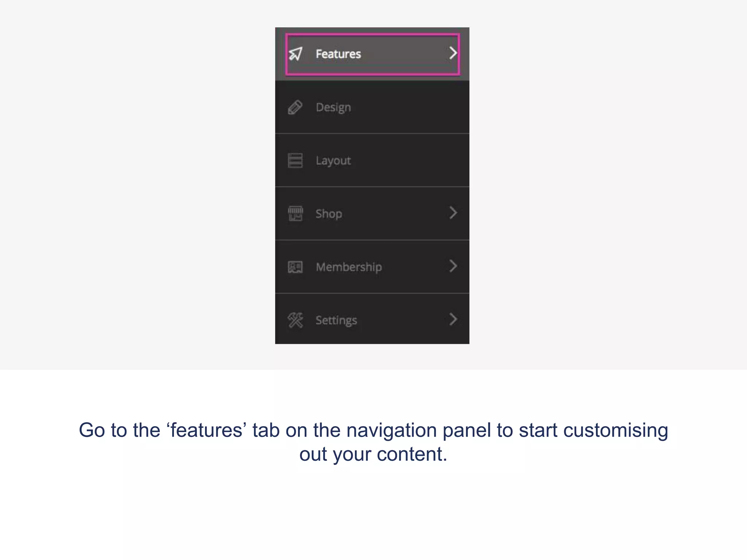Click the word 'features' in the caption

click(206, 430)
